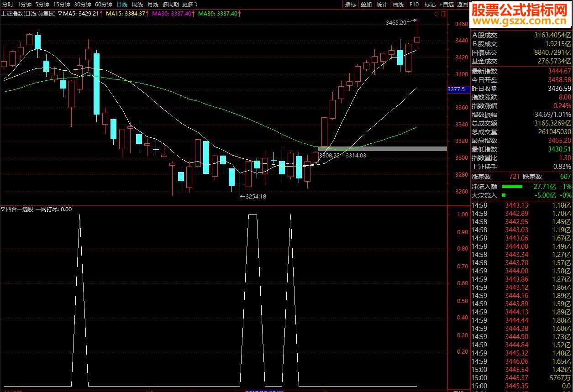Viewport: 573px width, 392px height.
Task: Click the B股成交 row
Action: 521,44
